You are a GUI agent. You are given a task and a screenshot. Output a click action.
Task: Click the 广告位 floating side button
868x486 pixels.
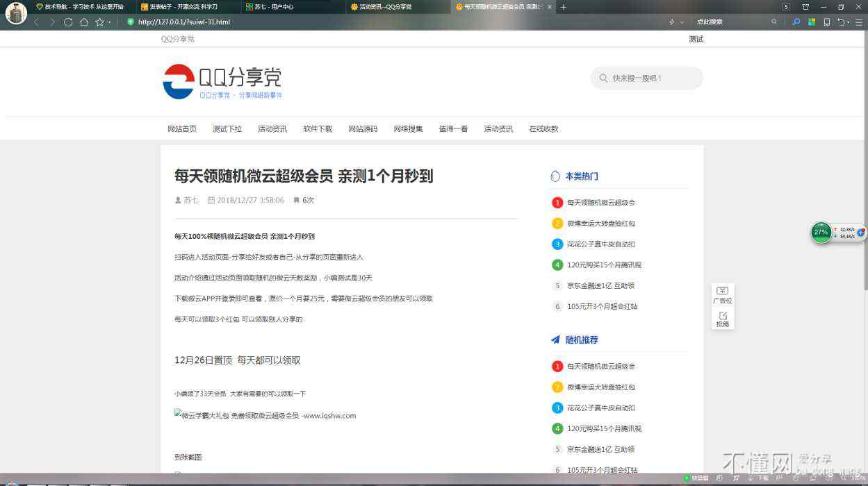[x=723, y=295]
